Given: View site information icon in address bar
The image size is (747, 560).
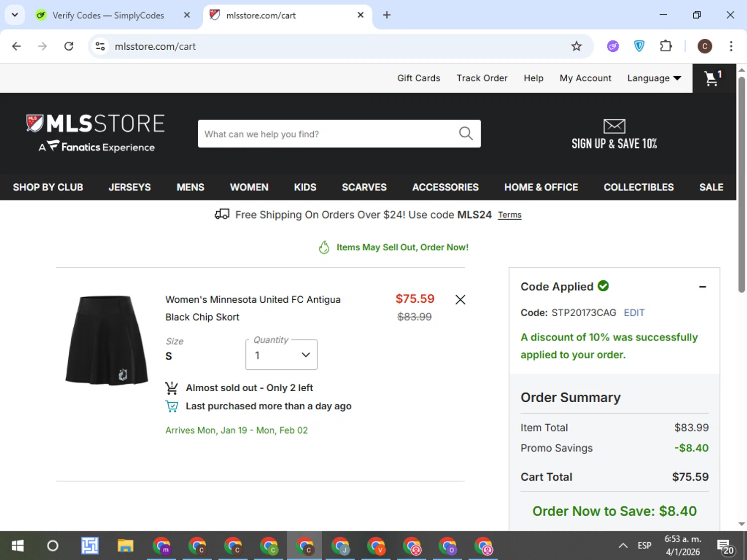Looking at the screenshot, I should click(100, 46).
